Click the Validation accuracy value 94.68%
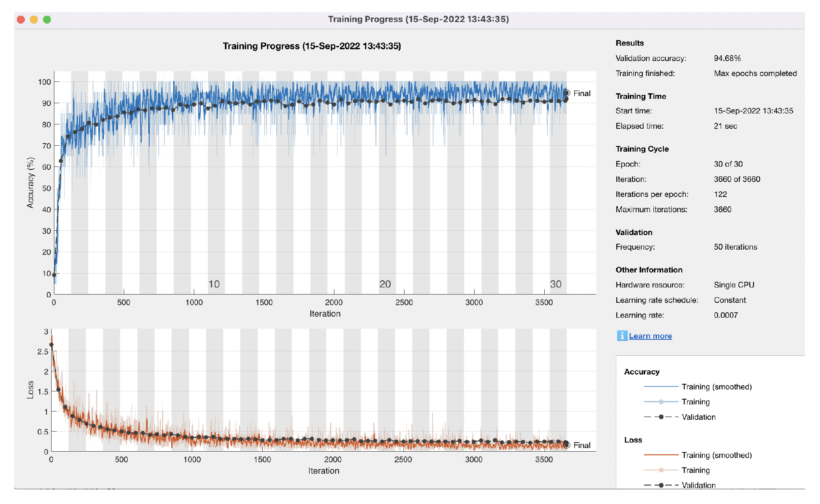The width and height of the screenshot is (820, 504). click(x=727, y=58)
